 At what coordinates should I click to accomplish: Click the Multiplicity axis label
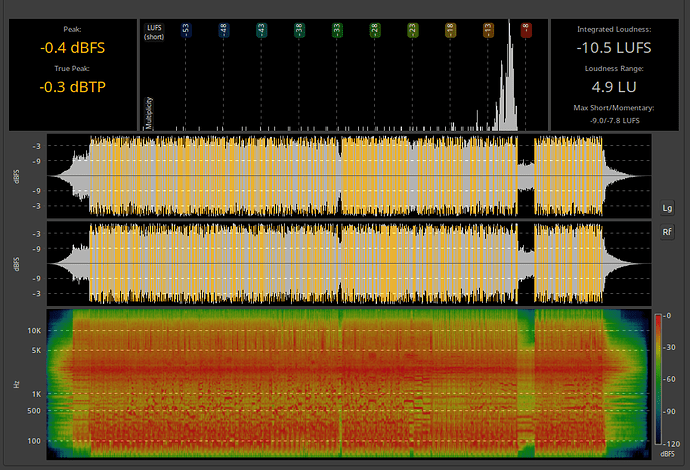coord(149,113)
